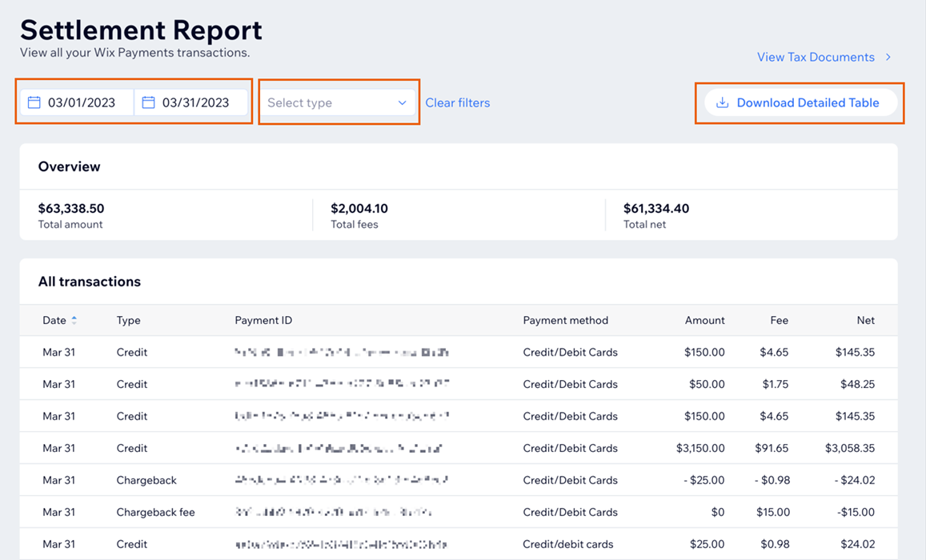Viewport: 926px width, 560px height.
Task: Click the $61,334.40 total net value
Action: coord(656,208)
